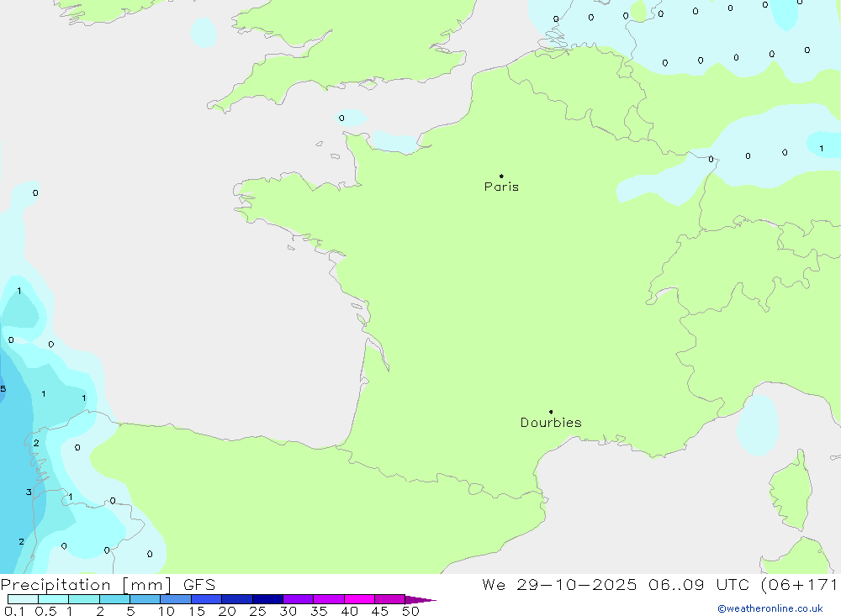Viewport: 841px width, 616px height.
Task: Click the 'Precipitation [mm] GFS' title text
Action: (108, 585)
